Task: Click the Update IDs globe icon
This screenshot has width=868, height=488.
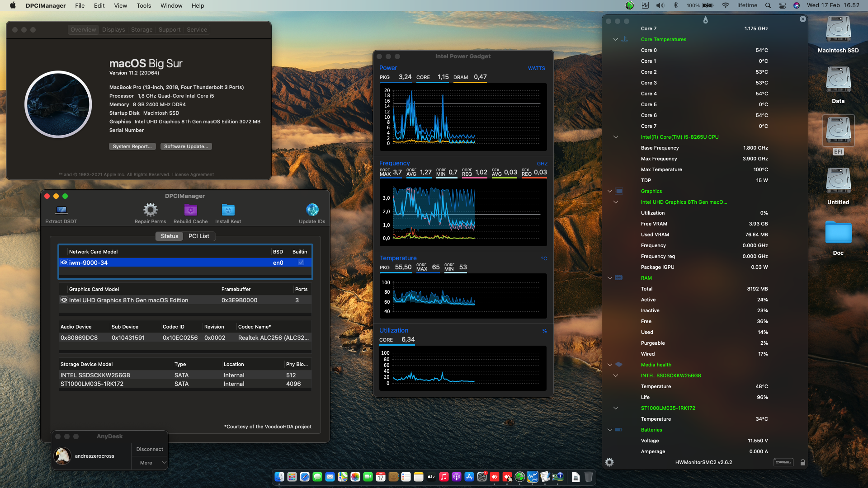Action: (x=312, y=210)
